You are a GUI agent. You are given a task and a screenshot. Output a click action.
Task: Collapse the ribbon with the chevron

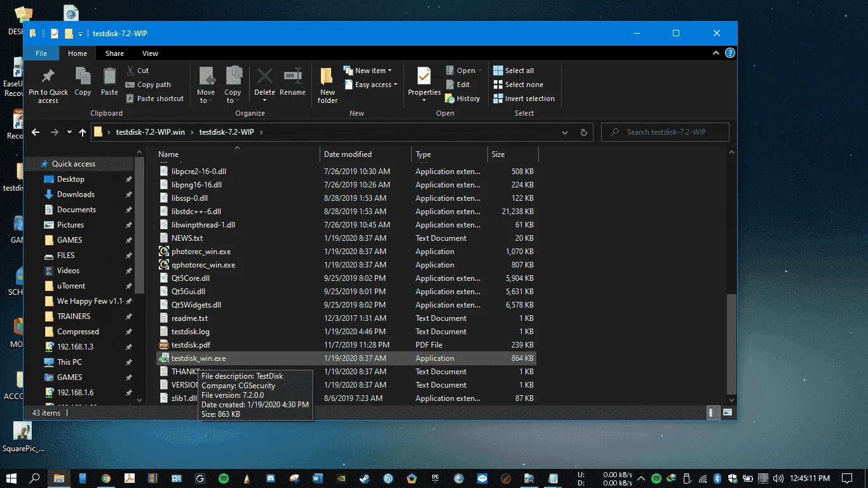point(717,53)
